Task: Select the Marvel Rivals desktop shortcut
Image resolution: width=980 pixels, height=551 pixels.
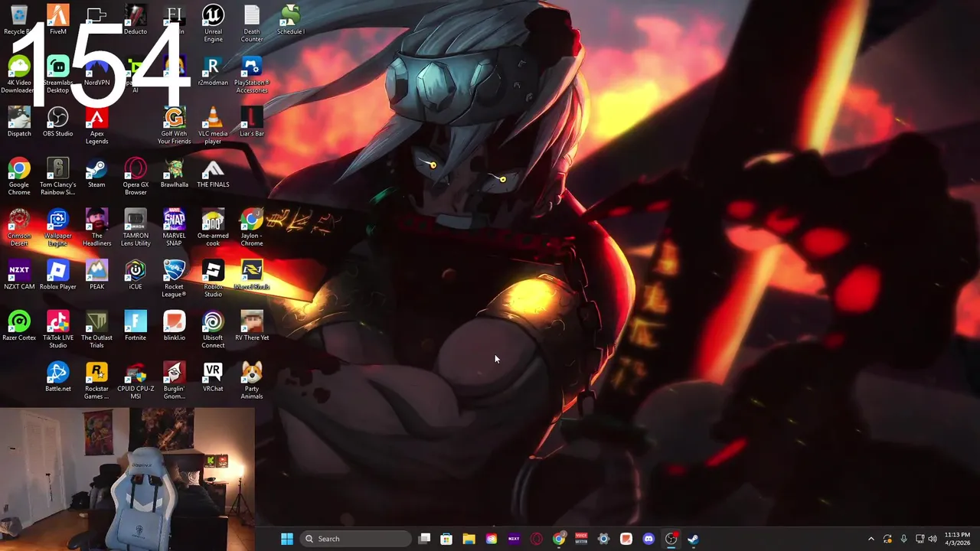Action: 252,275
